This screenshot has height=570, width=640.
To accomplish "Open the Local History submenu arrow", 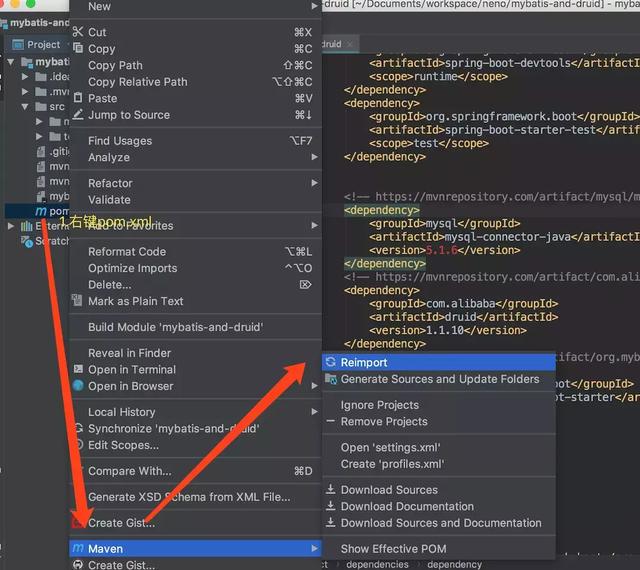I will click(x=314, y=412).
